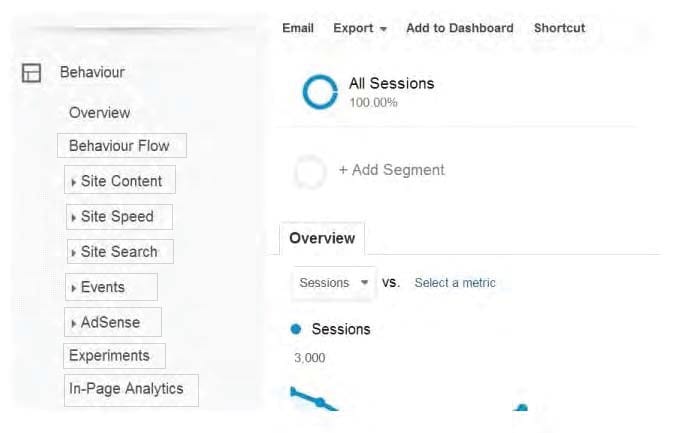Screen dimensions: 693x433
Task: Click the Select a metric link
Action: 455,283
